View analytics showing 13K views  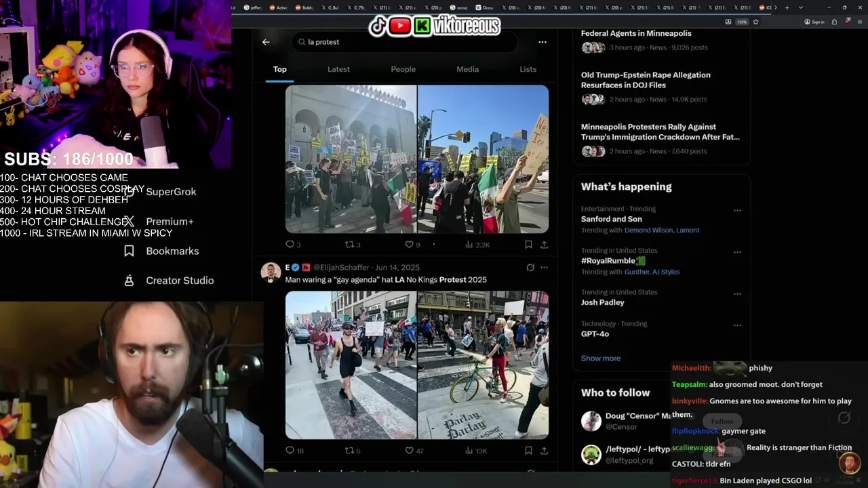point(477,451)
